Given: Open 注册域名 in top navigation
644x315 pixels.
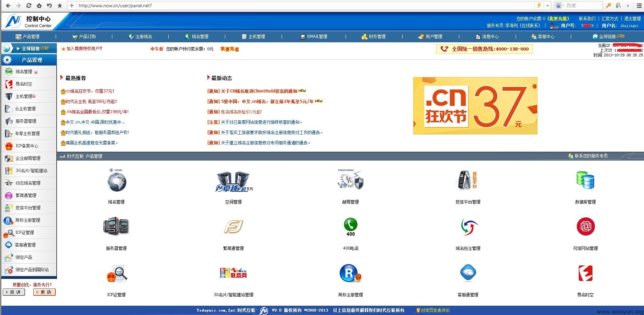Looking at the screenshot, I should (x=140, y=36).
